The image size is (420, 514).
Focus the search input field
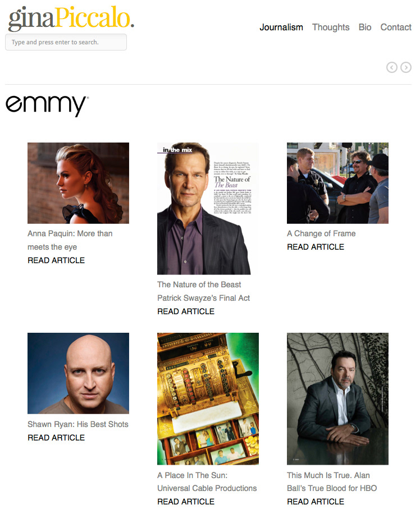(66, 42)
